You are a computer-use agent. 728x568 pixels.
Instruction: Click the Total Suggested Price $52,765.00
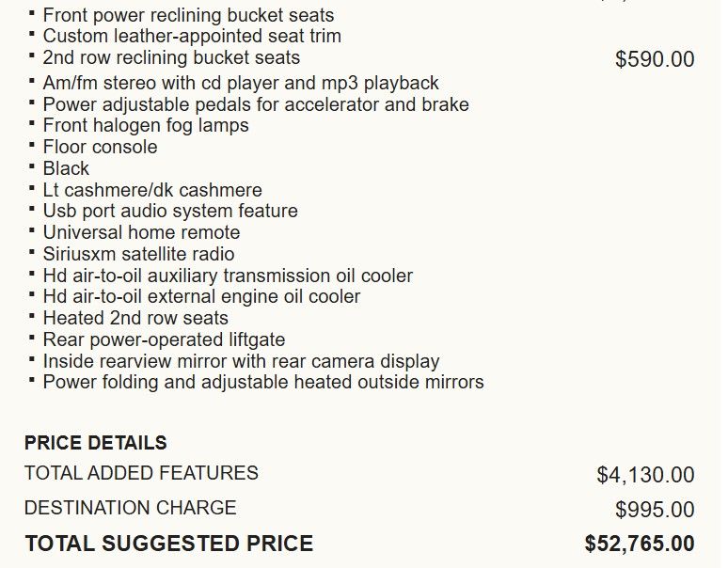tap(640, 544)
